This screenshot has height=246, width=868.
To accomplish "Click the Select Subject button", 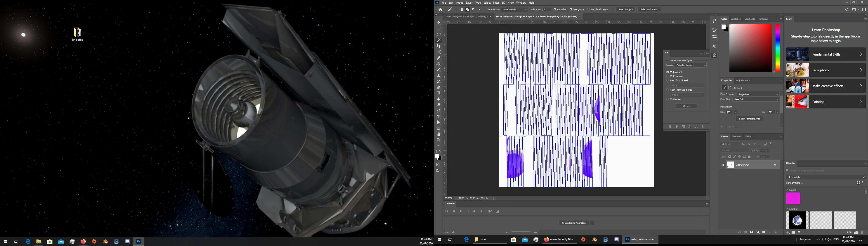I will [625, 9].
